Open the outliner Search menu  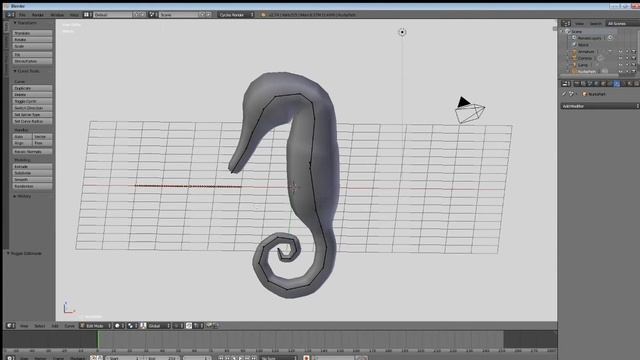(596, 24)
